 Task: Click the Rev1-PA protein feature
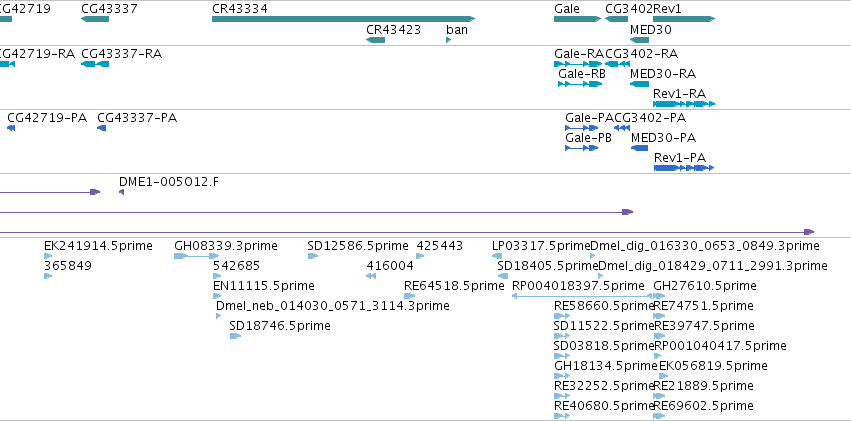684,168
